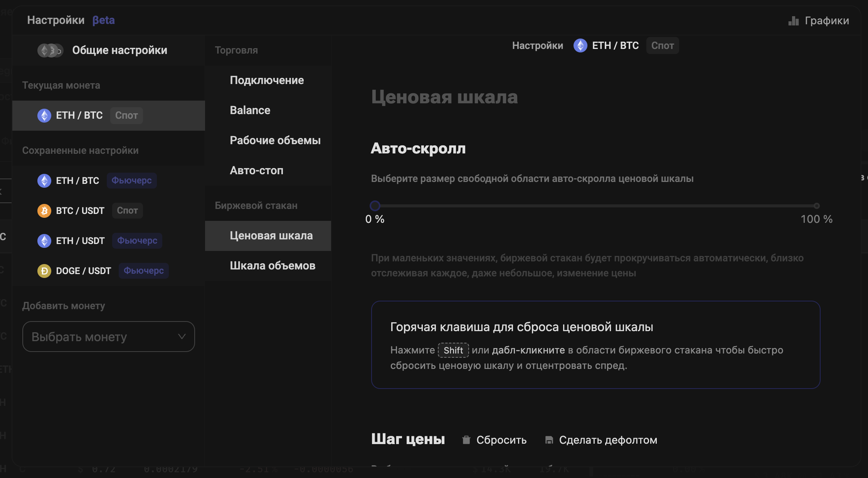Screen dimensions: 868x478
Task: Click the Shift hotkey badge
Action: pyautogui.click(x=453, y=350)
